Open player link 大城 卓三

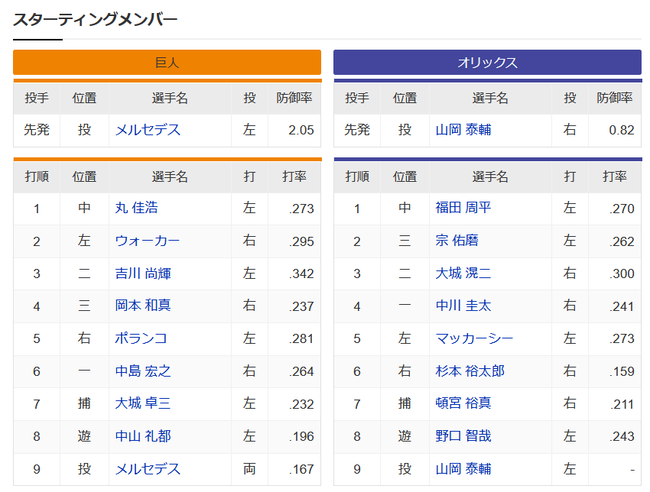[x=143, y=403]
